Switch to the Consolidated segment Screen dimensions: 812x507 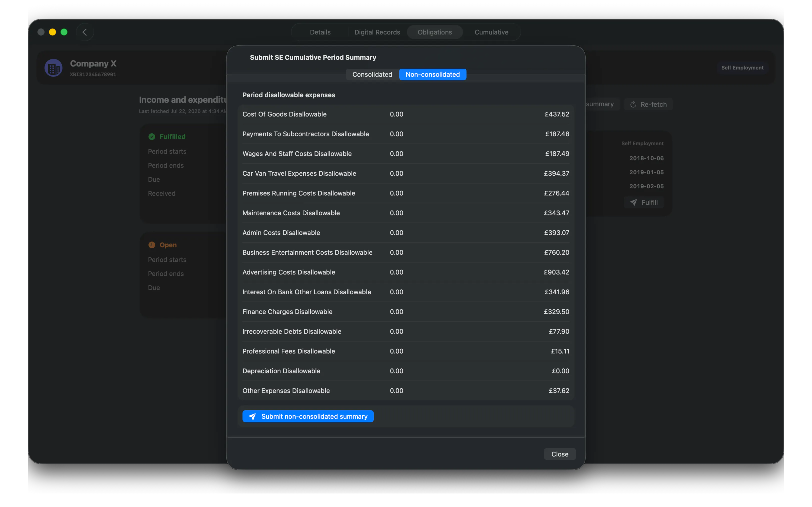click(372, 74)
